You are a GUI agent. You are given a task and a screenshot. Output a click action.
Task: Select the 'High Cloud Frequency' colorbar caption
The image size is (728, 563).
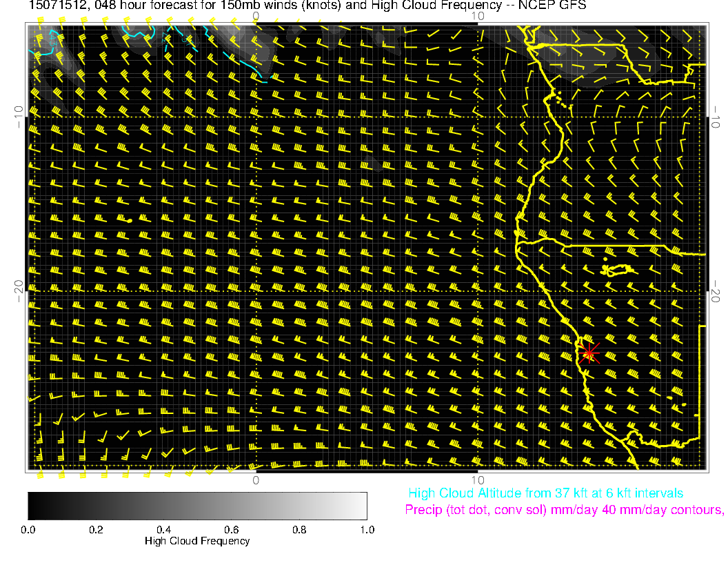point(197,541)
